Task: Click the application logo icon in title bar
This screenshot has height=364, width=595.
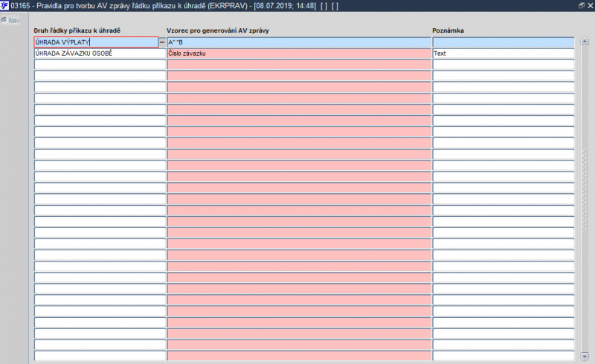Action: (4, 5)
